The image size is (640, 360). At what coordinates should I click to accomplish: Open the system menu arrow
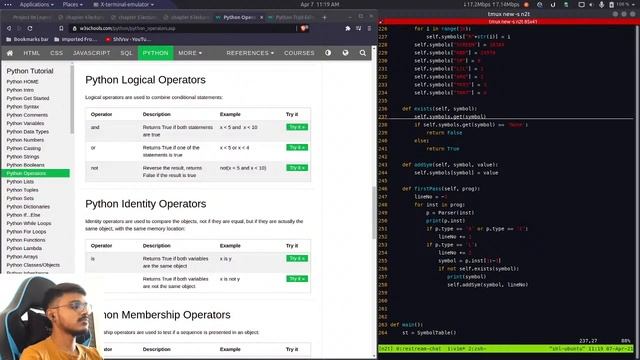pyautogui.click(x=633, y=4)
